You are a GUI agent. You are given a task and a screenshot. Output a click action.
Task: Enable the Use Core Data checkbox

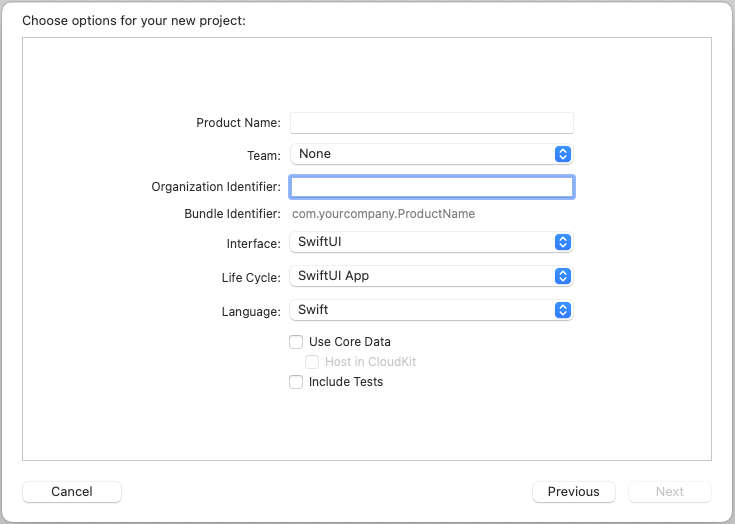[x=296, y=342]
